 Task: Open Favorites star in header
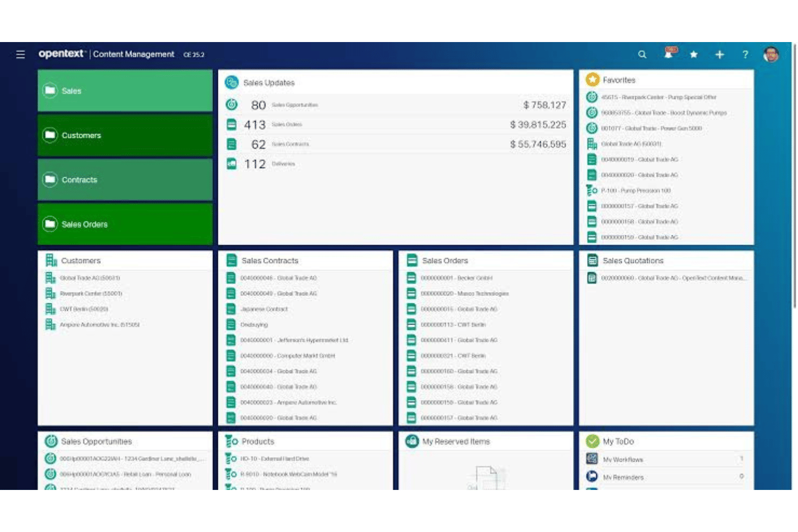click(694, 54)
